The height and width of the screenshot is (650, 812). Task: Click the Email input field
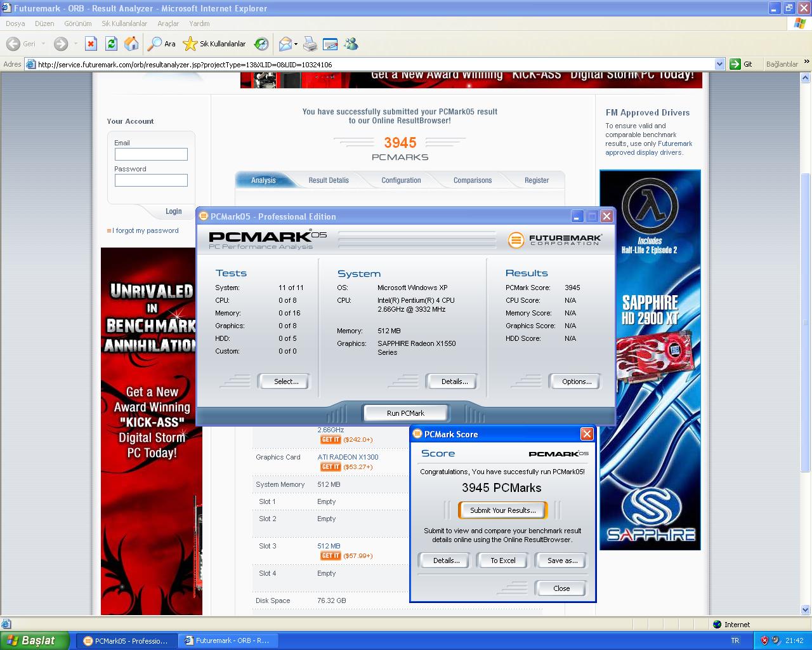pyautogui.click(x=151, y=154)
